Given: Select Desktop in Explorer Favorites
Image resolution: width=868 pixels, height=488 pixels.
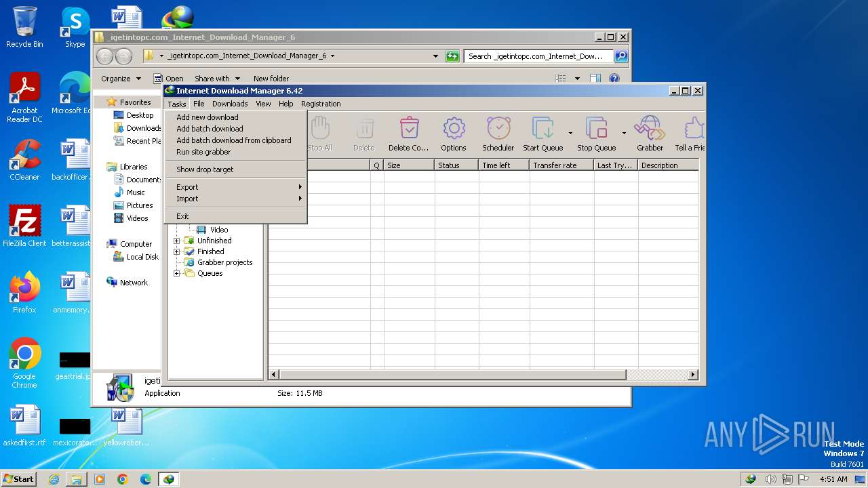Looking at the screenshot, I should click(x=134, y=115).
